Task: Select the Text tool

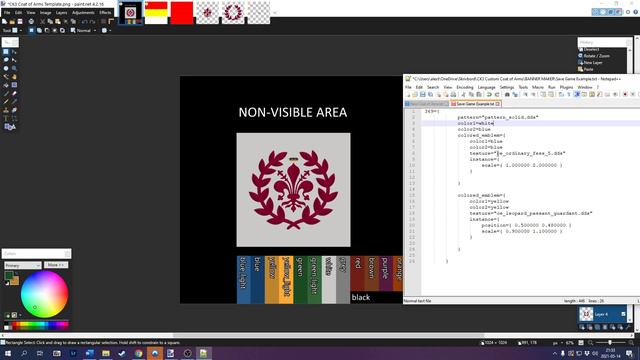Action: (x=6, y=118)
